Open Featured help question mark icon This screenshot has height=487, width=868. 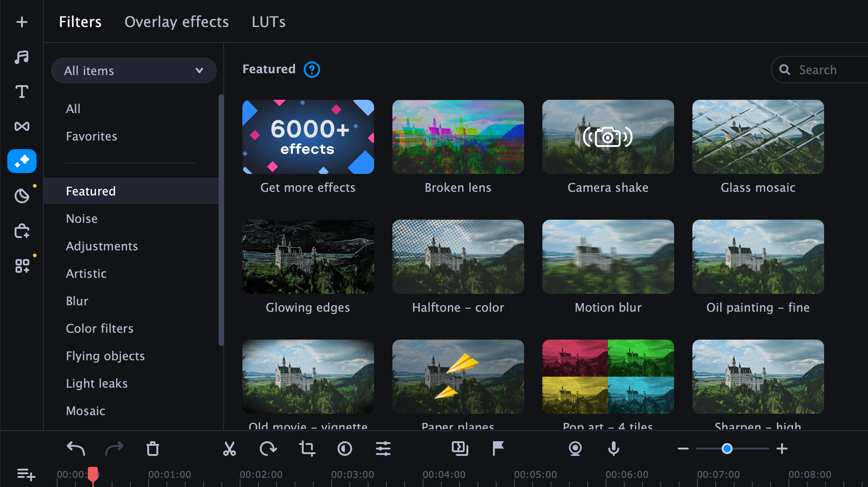click(312, 70)
